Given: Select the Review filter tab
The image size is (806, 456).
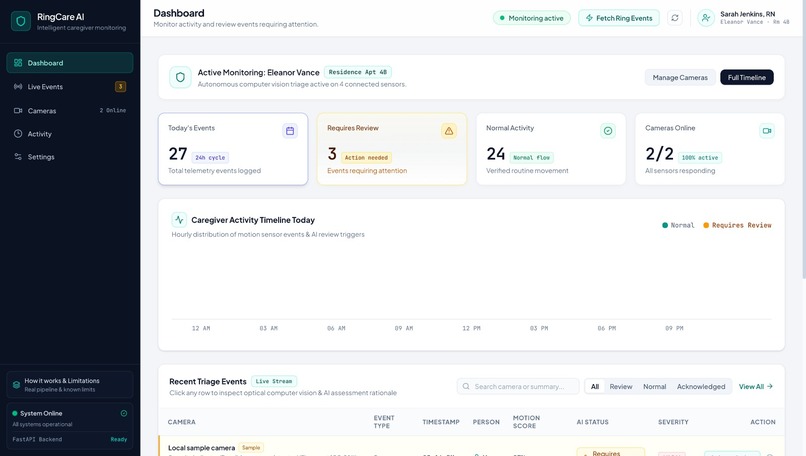Looking at the screenshot, I should pyautogui.click(x=621, y=387).
